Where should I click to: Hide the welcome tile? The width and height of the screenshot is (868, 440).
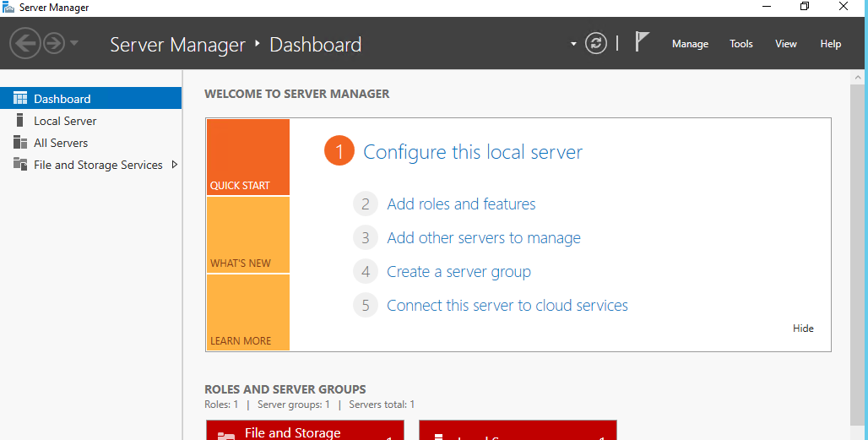pyautogui.click(x=803, y=329)
